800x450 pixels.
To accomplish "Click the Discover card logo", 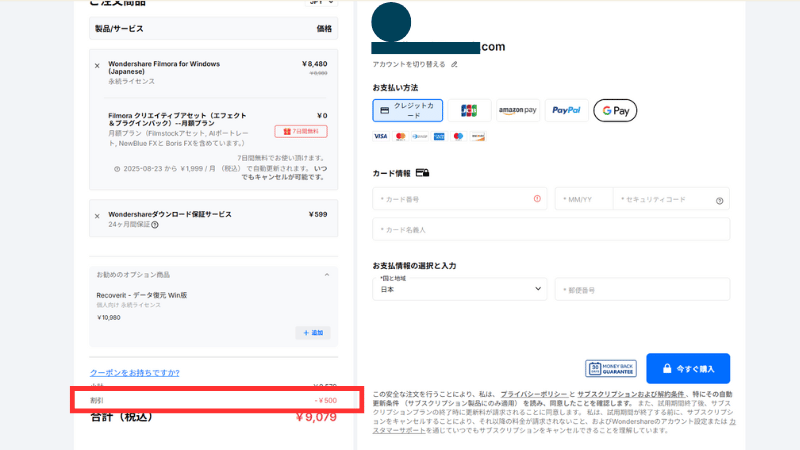I will (478, 136).
